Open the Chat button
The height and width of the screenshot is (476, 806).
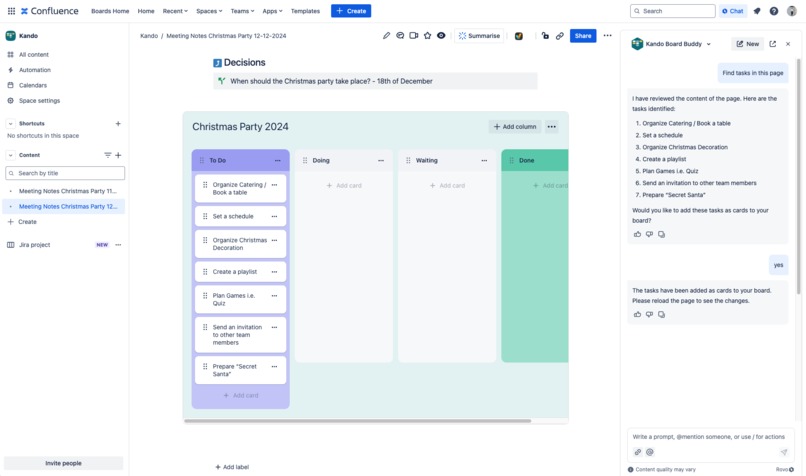(x=733, y=11)
